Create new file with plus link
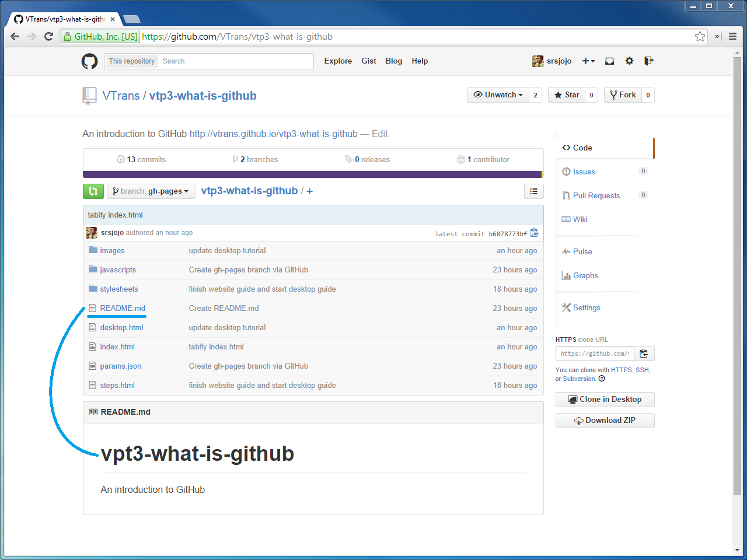 (x=309, y=191)
